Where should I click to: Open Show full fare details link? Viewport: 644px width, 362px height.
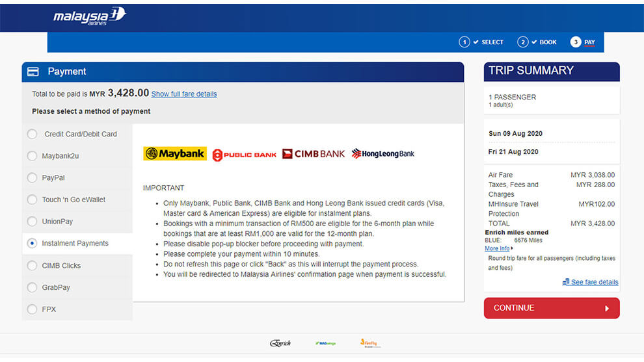[184, 94]
